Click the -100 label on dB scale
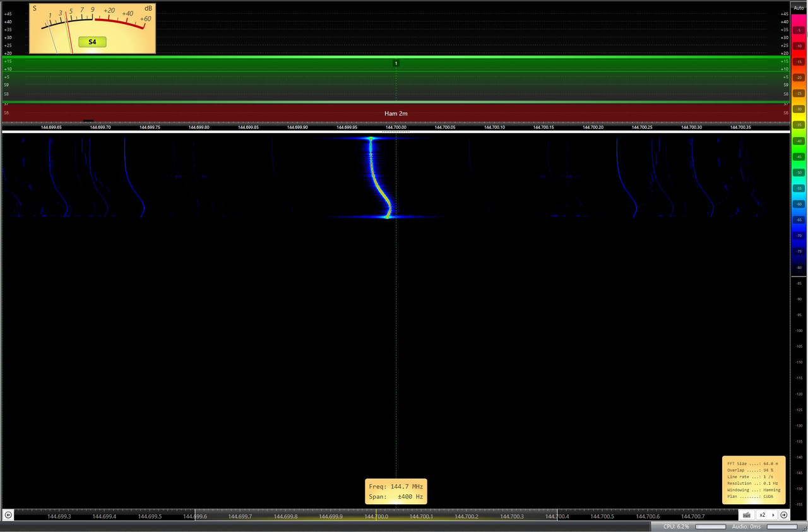 click(799, 331)
